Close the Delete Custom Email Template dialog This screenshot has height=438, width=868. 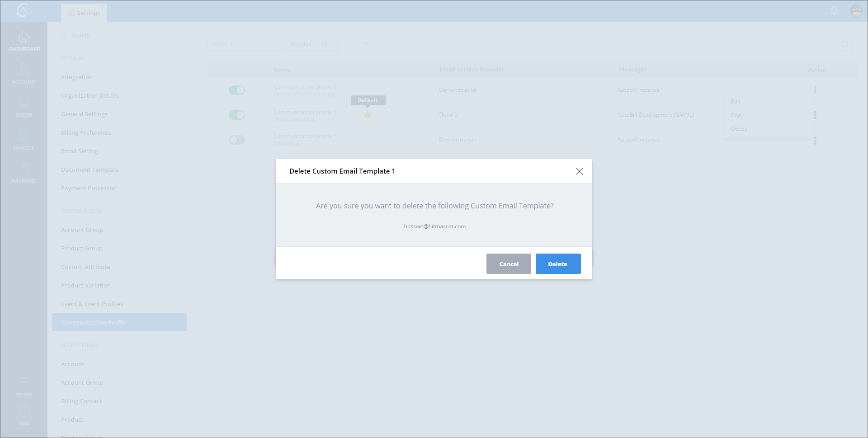pyautogui.click(x=579, y=171)
